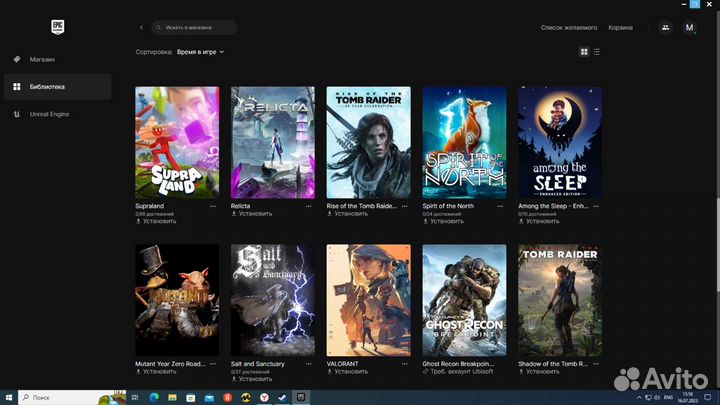Open the Mail app on the taskbar
This screenshot has width=720, height=405.
209,397
